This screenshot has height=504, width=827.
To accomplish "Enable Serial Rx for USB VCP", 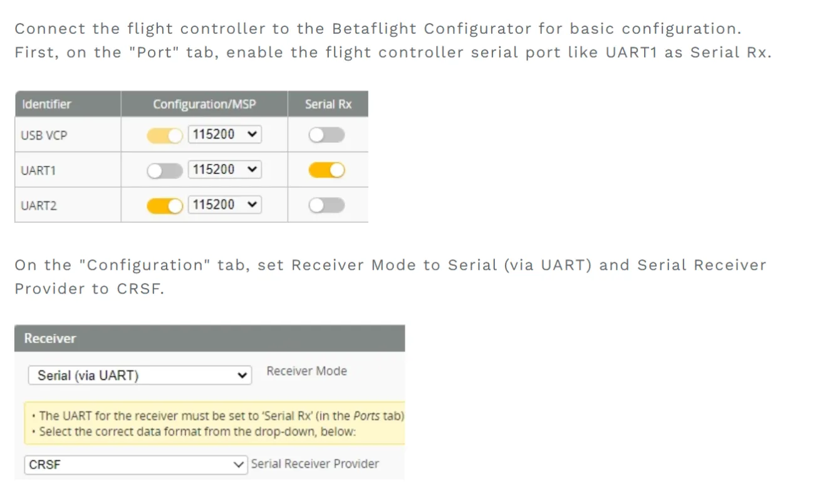I will click(x=326, y=135).
